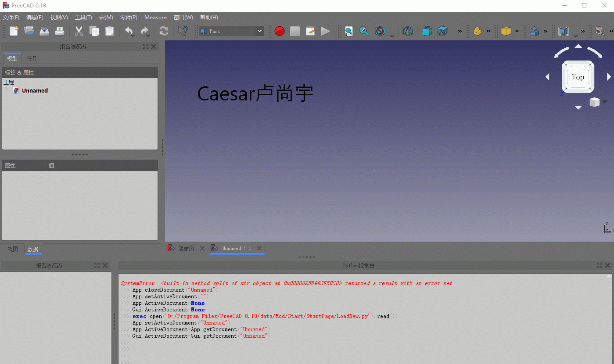Screen dimensions: 614x364
Task: Cut selection with the scissors icon
Action: click(79, 31)
